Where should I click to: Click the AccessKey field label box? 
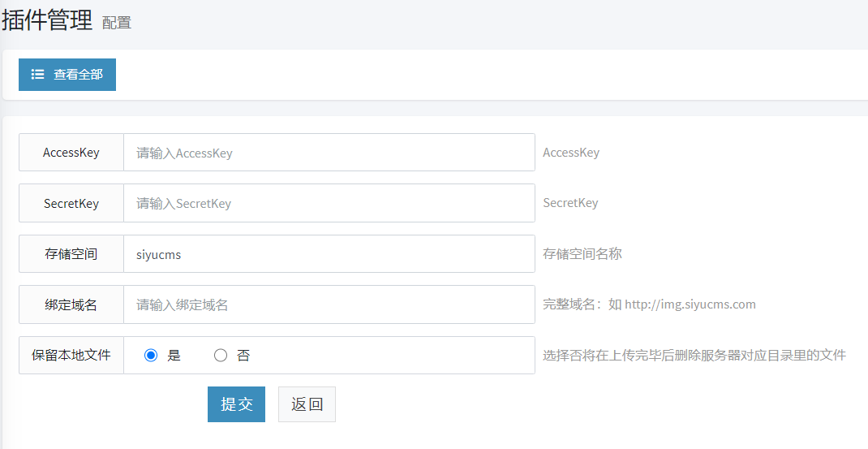pyautogui.click(x=71, y=153)
